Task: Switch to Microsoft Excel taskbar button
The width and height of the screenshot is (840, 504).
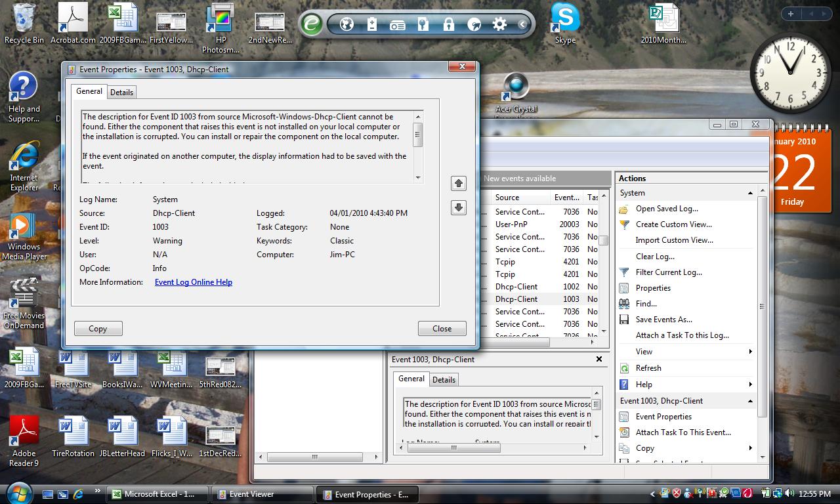Action: (159, 494)
